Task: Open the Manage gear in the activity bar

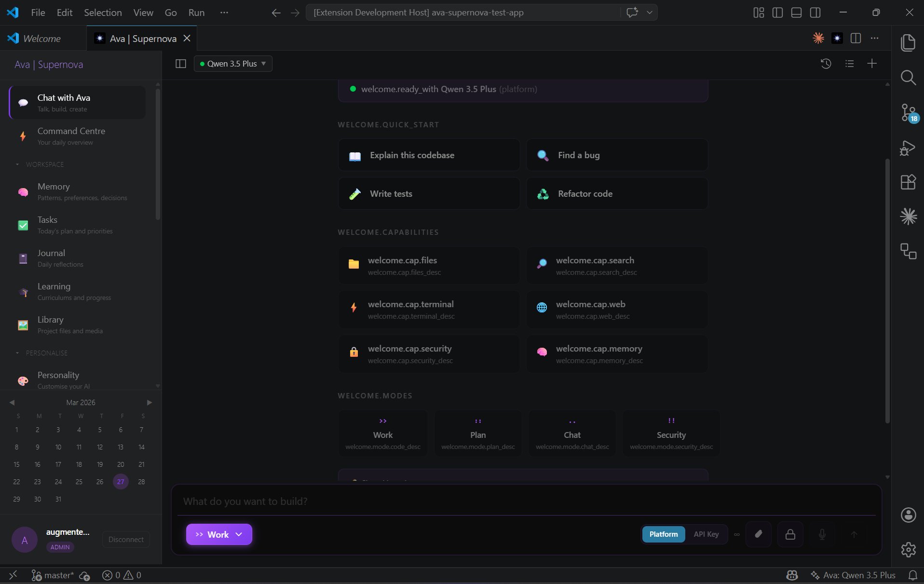Action: [x=908, y=549]
